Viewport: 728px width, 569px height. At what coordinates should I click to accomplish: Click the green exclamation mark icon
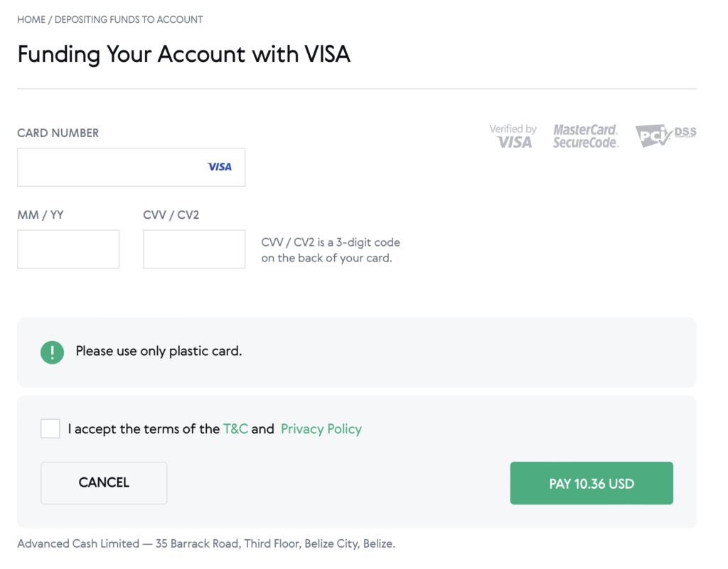click(x=52, y=352)
